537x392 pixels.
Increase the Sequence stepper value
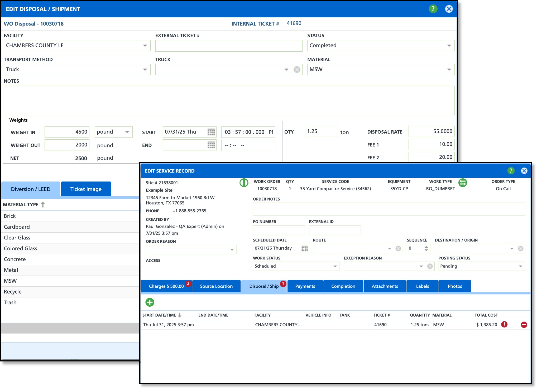pos(426,247)
